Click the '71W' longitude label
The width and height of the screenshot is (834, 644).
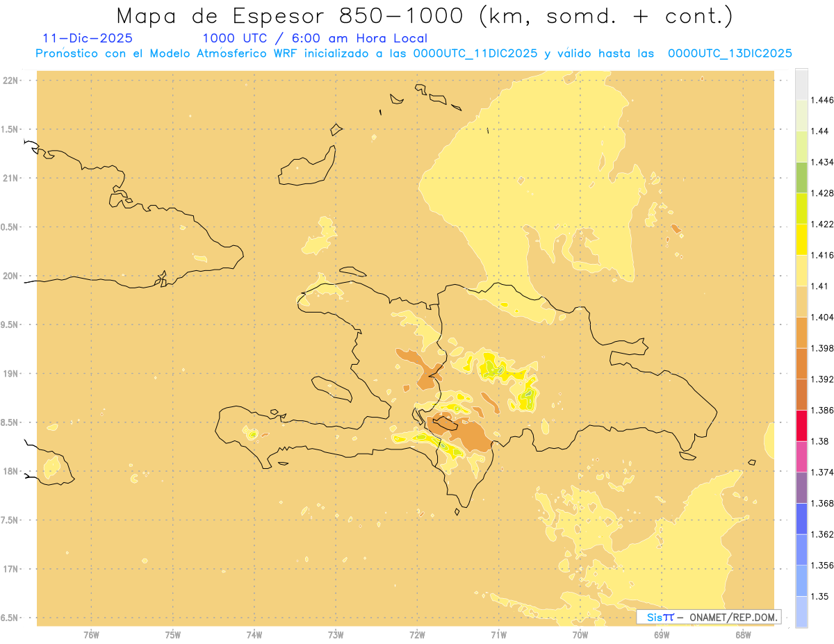coord(499,635)
